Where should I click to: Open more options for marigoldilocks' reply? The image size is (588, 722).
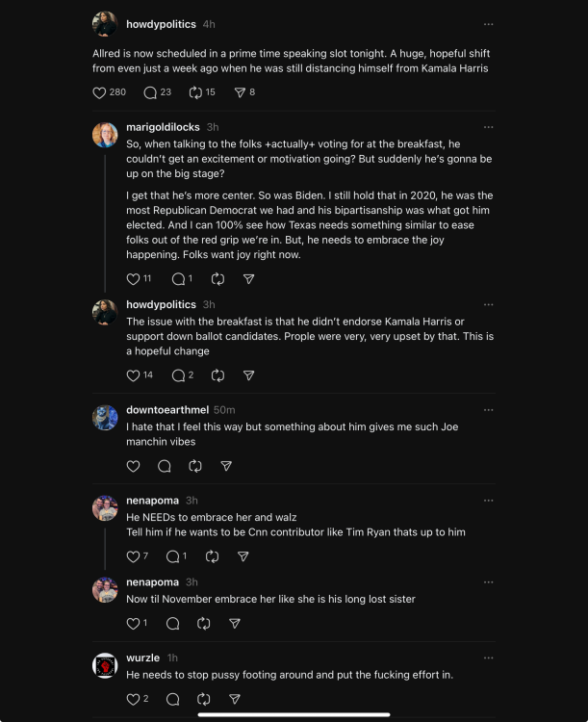[x=488, y=127]
